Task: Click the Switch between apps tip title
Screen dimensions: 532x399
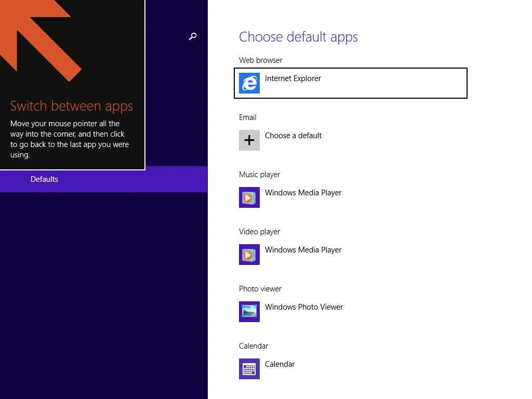Action: click(72, 106)
